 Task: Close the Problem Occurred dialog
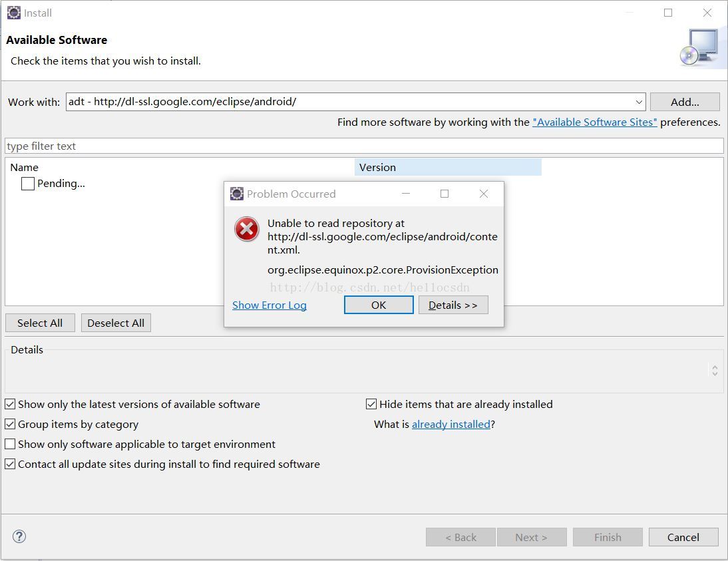(x=484, y=194)
